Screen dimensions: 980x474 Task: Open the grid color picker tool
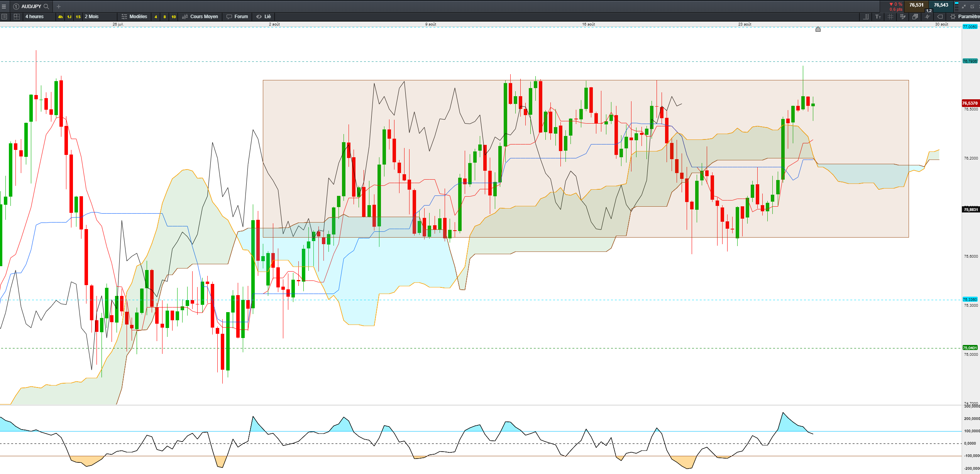[x=903, y=17]
